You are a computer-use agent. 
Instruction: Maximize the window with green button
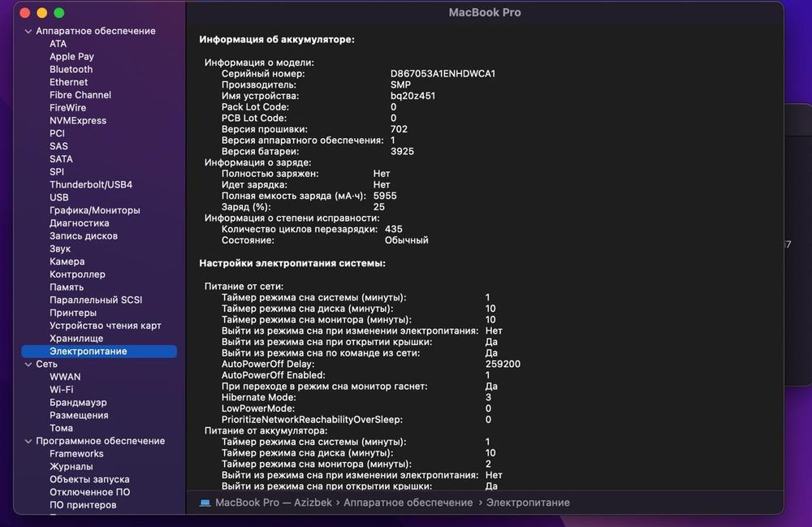pos(59,13)
